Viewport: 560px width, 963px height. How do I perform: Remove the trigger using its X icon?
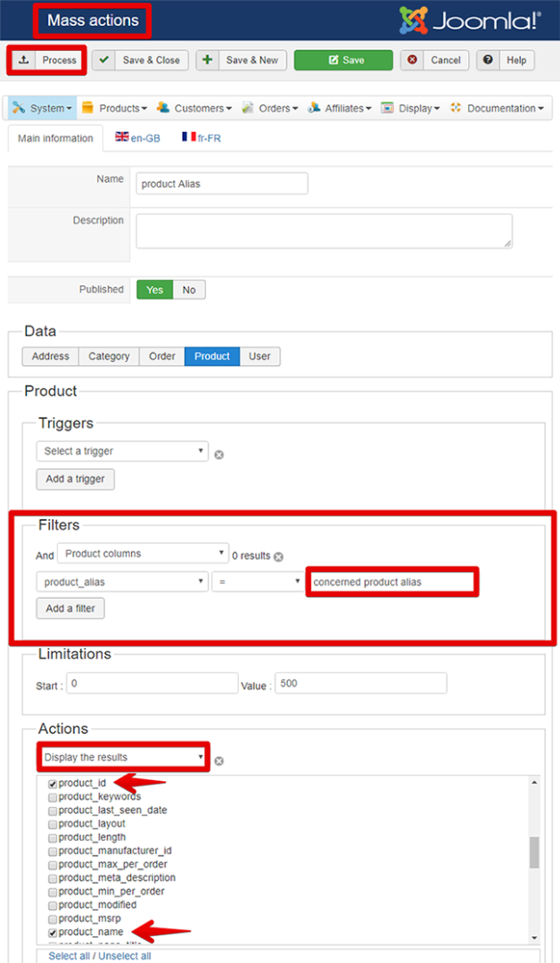pos(218,454)
